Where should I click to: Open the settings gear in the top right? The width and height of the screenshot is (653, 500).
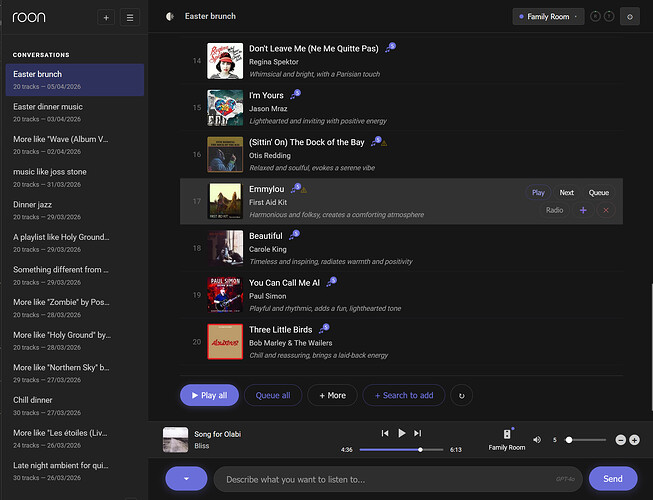[630, 17]
